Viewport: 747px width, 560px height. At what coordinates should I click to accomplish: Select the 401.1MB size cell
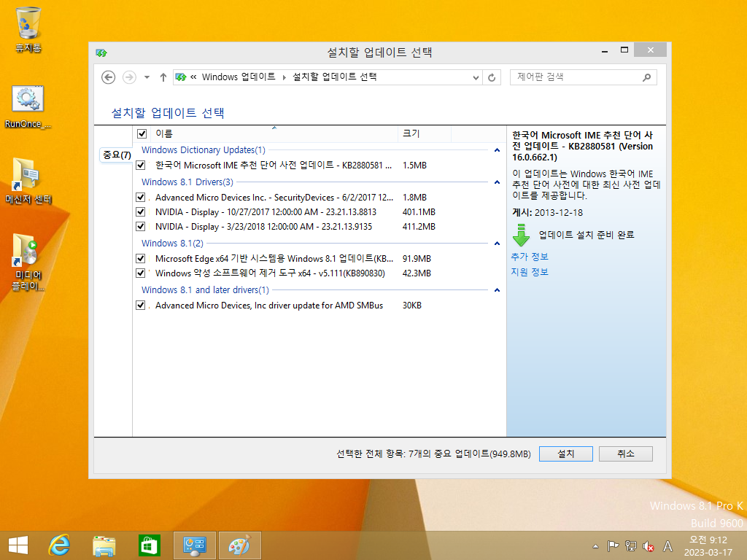(419, 212)
